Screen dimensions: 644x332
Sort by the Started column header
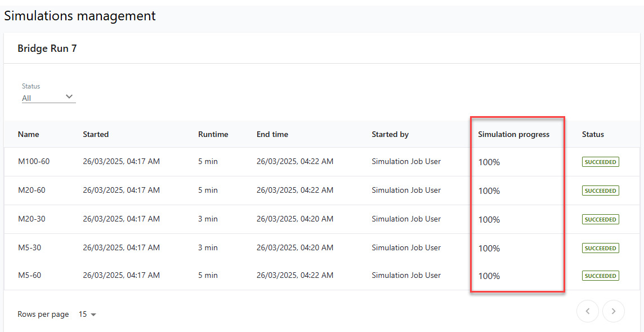point(96,134)
